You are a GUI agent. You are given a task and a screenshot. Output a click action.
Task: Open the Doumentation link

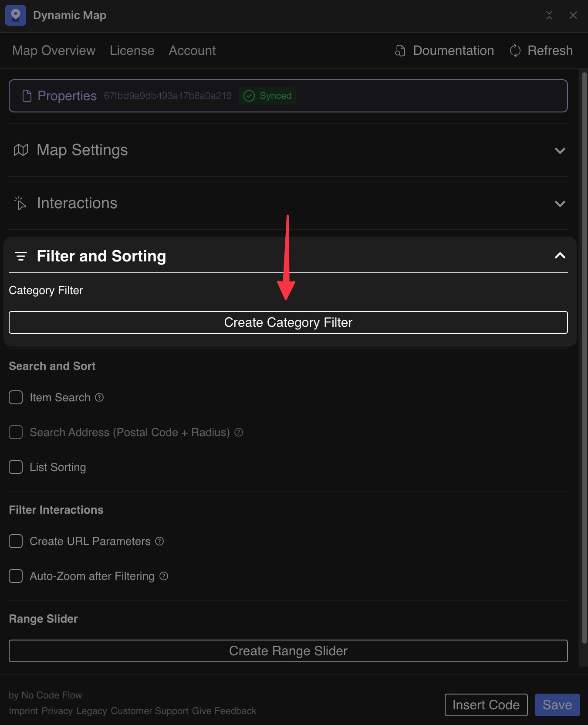(x=453, y=51)
